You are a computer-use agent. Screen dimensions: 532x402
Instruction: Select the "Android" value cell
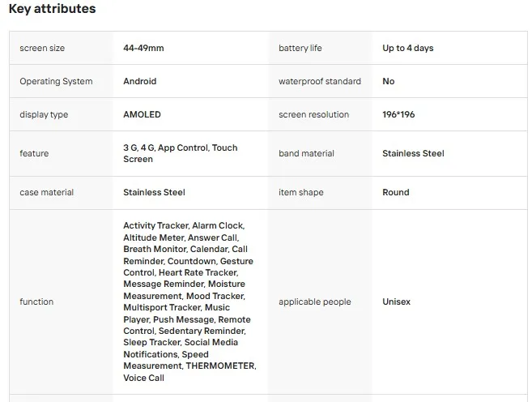[140, 82]
